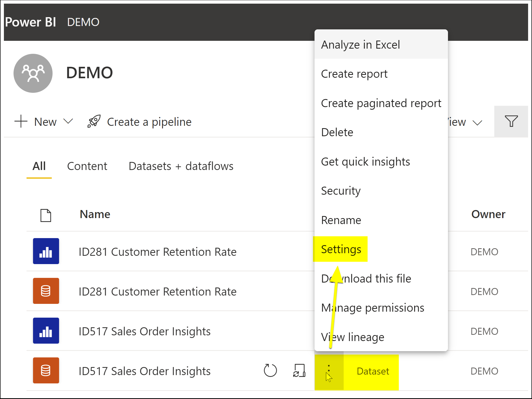Click the DEMO owner of ID517 report row
The height and width of the screenshot is (399, 532).
[x=484, y=331]
